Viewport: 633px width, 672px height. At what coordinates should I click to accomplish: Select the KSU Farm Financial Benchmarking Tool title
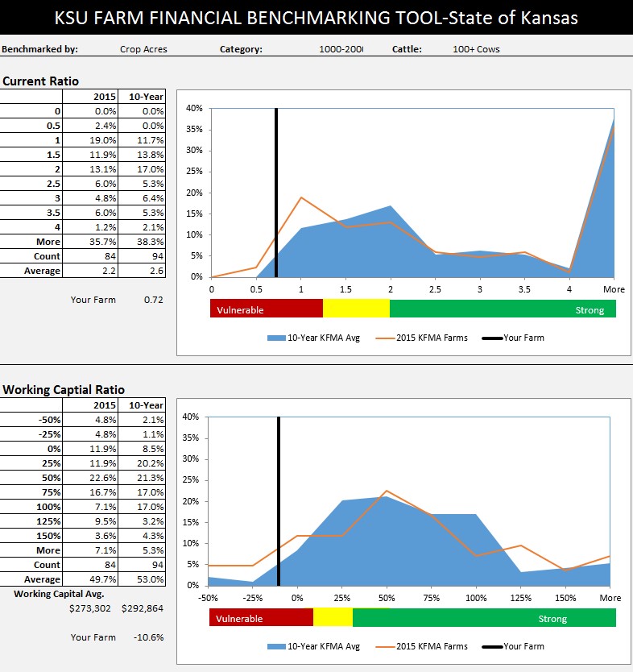[x=316, y=18]
